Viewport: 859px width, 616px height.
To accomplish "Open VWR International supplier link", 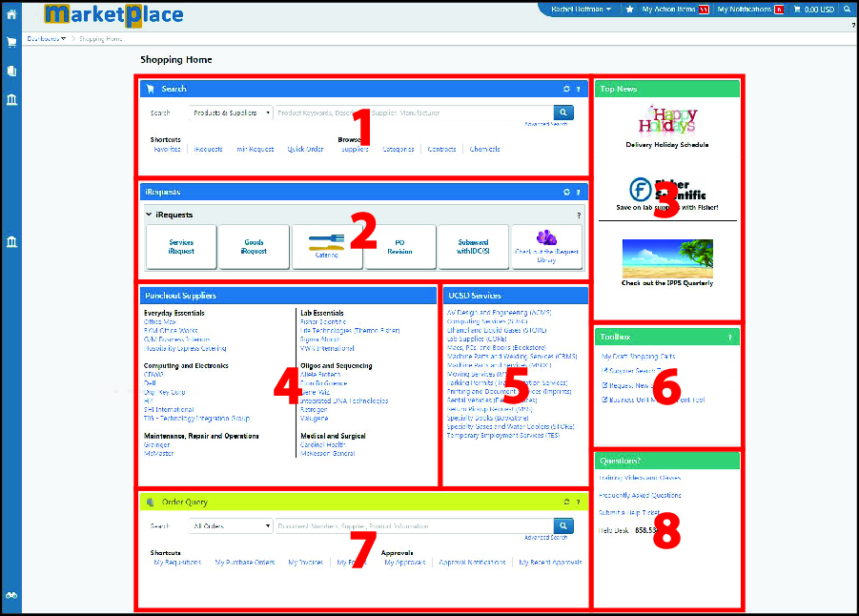I will (x=328, y=348).
